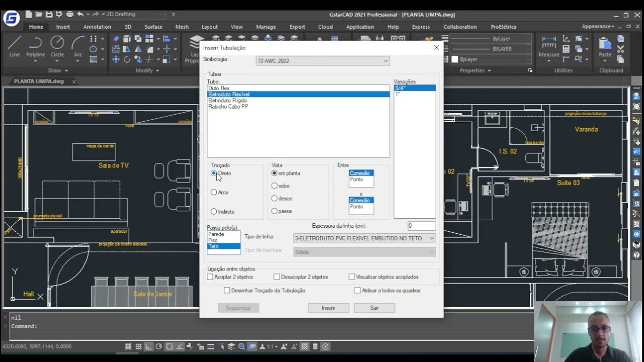Click the Inserir button
The width and height of the screenshot is (644, 362).
[x=328, y=308]
